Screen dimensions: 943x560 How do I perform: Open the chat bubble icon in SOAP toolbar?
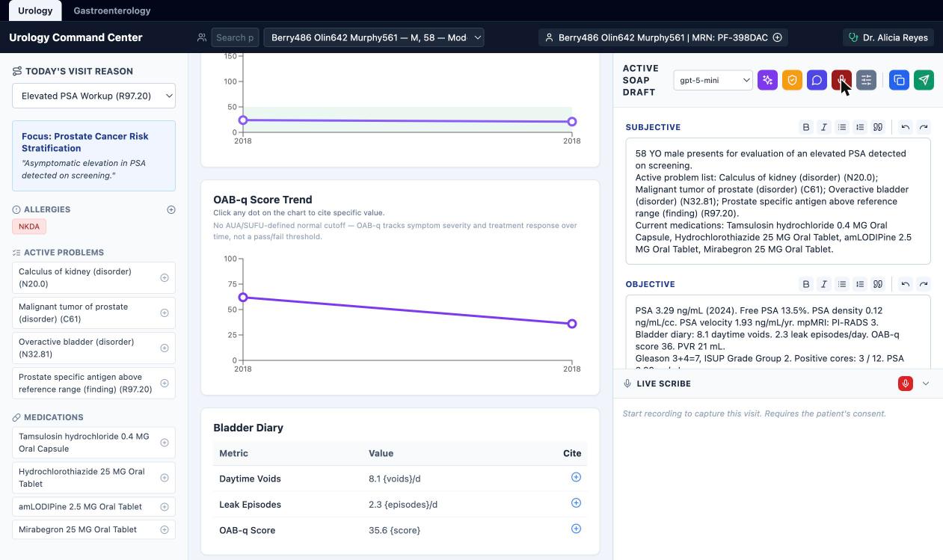point(817,80)
